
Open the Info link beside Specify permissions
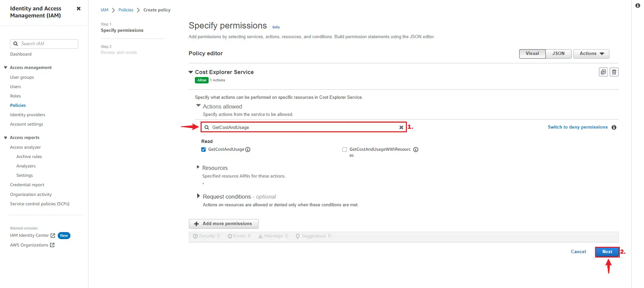coord(276,27)
